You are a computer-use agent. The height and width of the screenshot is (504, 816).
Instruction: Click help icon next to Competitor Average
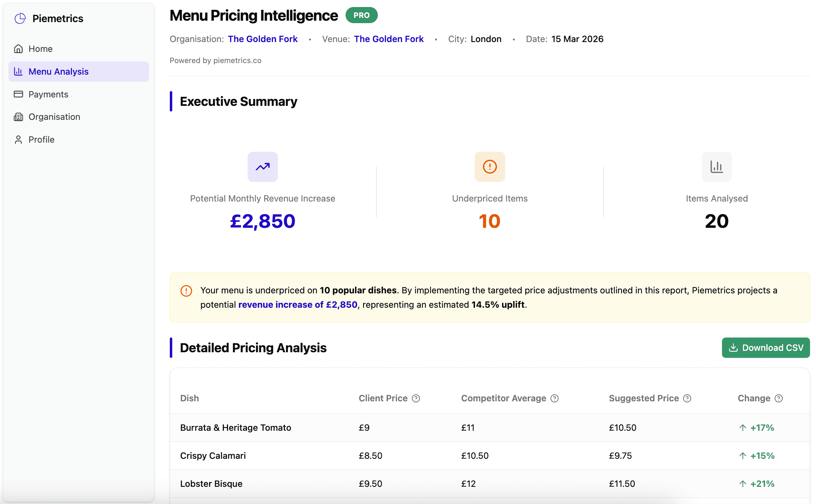[x=554, y=398]
